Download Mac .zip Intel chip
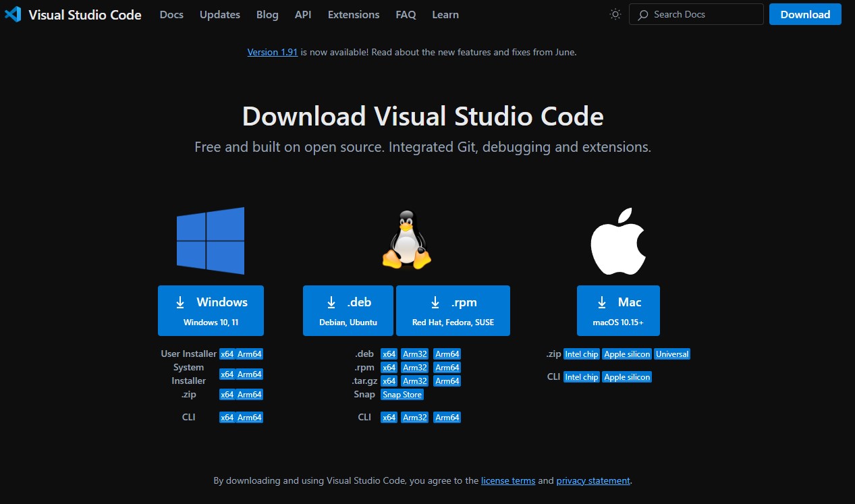This screenshot has height=504, width=855. pos(582,354)
